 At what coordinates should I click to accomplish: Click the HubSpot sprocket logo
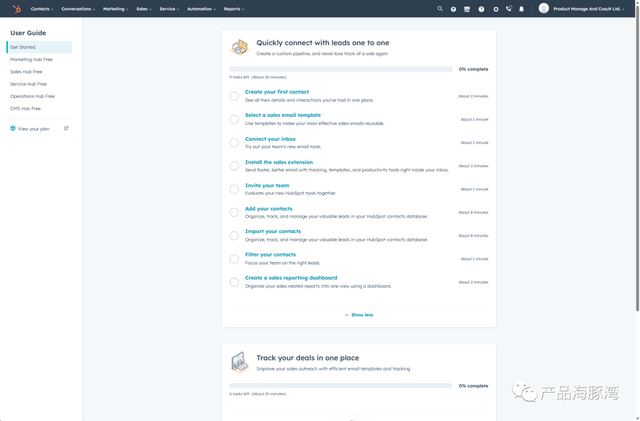point(17,9)
